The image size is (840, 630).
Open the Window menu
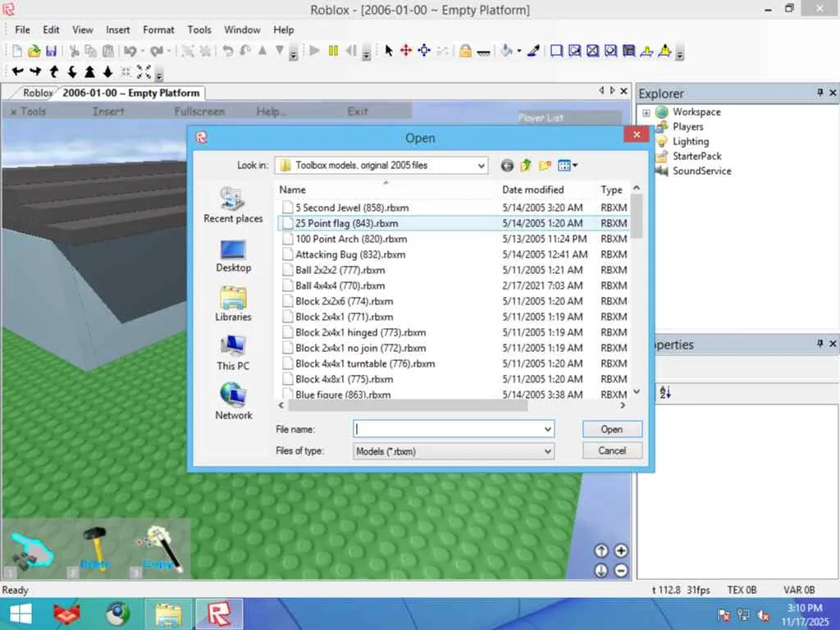242,30
